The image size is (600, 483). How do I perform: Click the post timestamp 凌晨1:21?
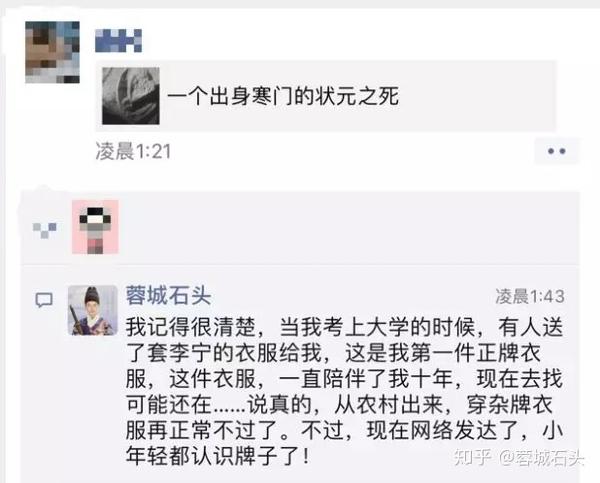point(133,151)
